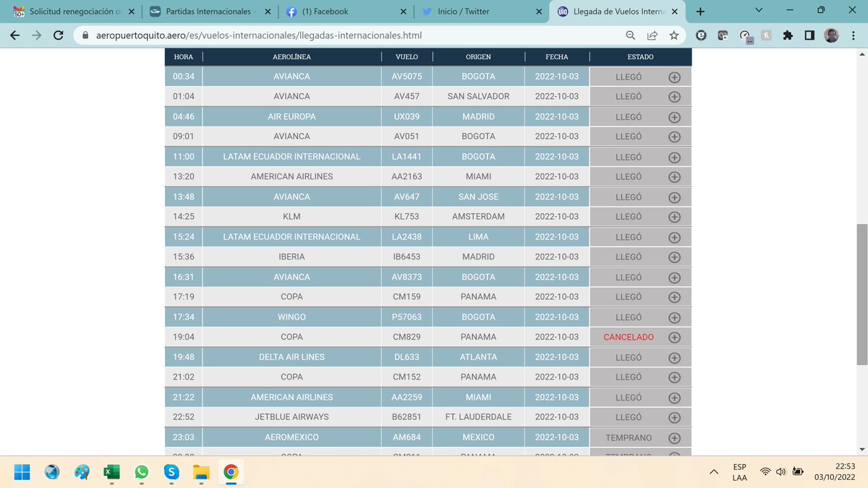Open the speedometer extension icon
This screenshot has width=868, height=488.
pyautogui.click(x=746, y=35)
